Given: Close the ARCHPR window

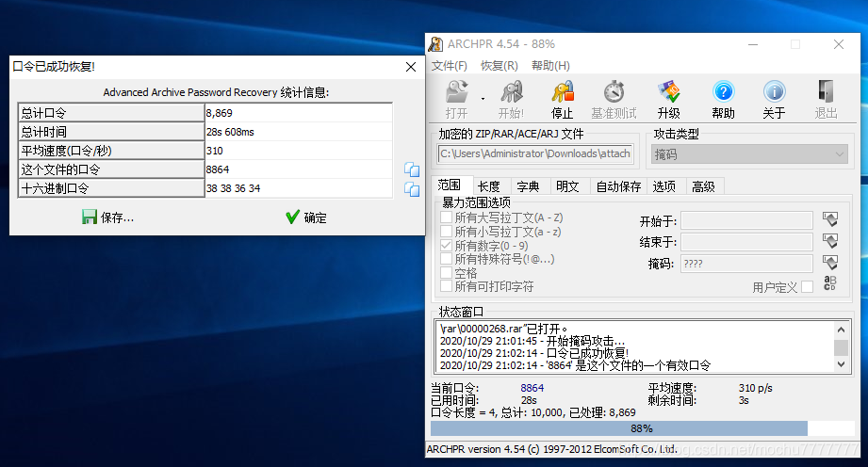Looking at the screenshot, I should pos(839,44).
